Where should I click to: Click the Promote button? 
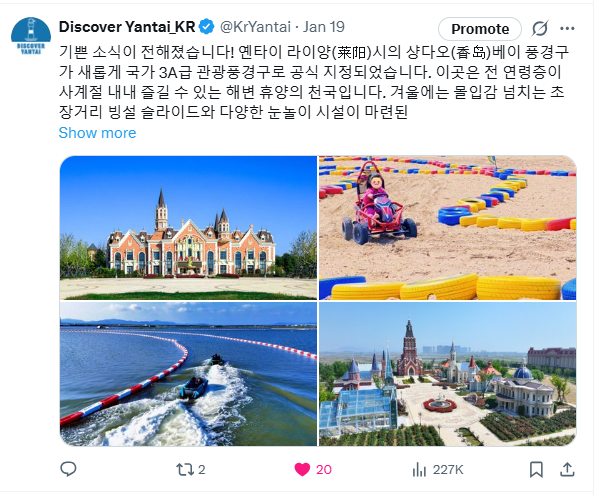point(480,29)
